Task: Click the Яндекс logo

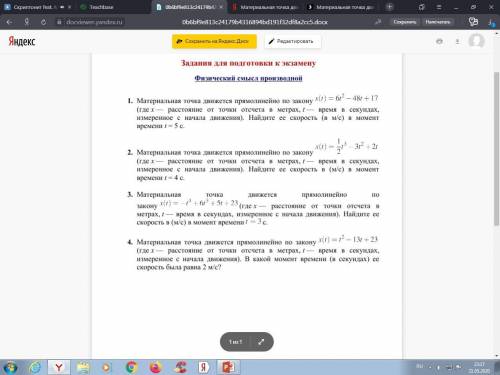Action: (x=22, y=41)
